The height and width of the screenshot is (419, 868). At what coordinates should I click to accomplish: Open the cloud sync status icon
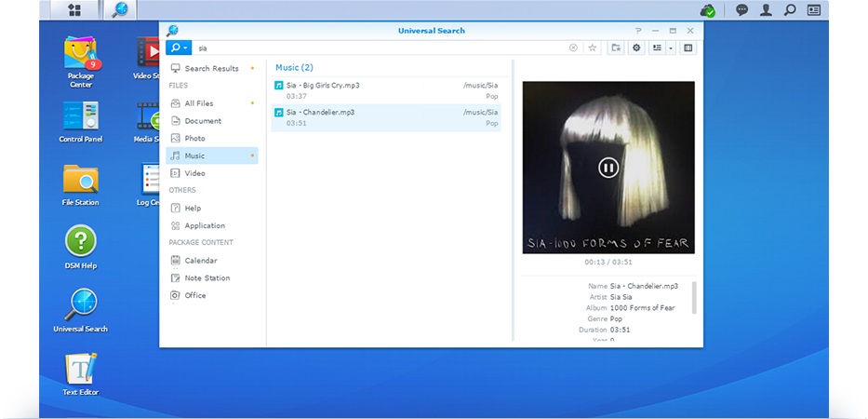click(x=707, y=10)
